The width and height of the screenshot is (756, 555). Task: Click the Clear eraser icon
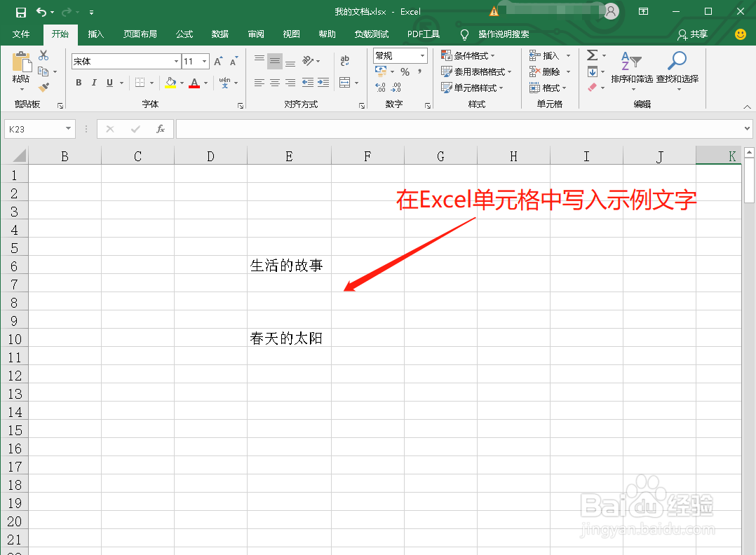tap(593, 87)
